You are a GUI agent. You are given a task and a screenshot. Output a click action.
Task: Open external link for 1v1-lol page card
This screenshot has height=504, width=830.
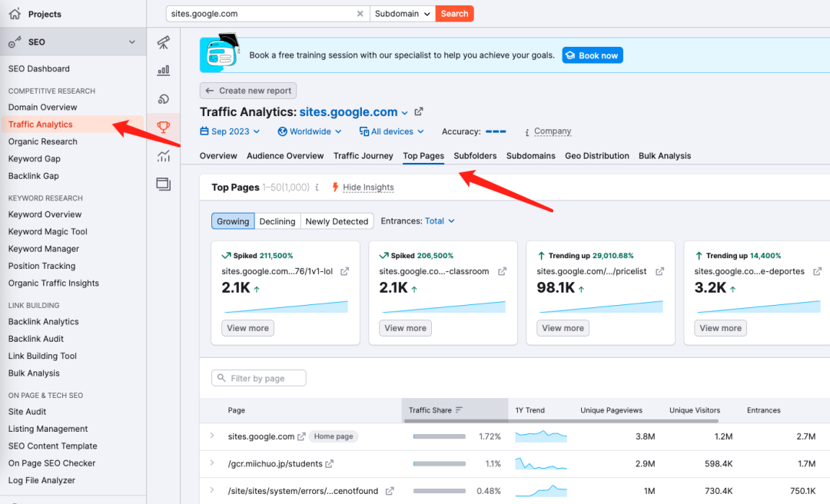344,271
